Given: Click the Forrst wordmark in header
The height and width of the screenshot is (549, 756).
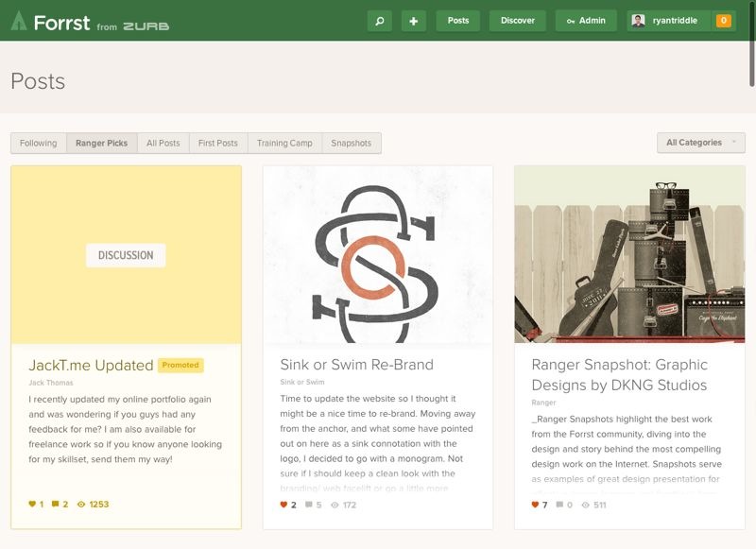Looking at the screenshot, I should coord(61,23).
